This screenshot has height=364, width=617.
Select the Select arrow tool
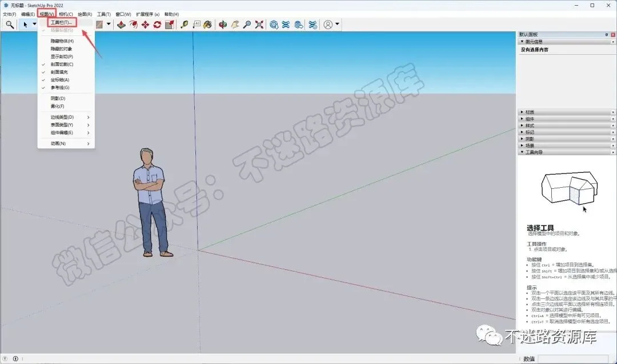tap(25, 25)
